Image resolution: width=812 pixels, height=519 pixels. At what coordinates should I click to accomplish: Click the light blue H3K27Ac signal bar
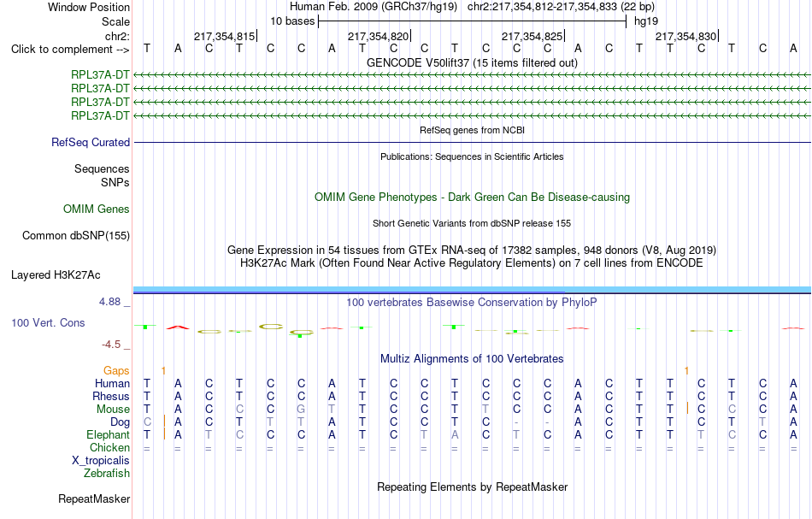[472, 289]
